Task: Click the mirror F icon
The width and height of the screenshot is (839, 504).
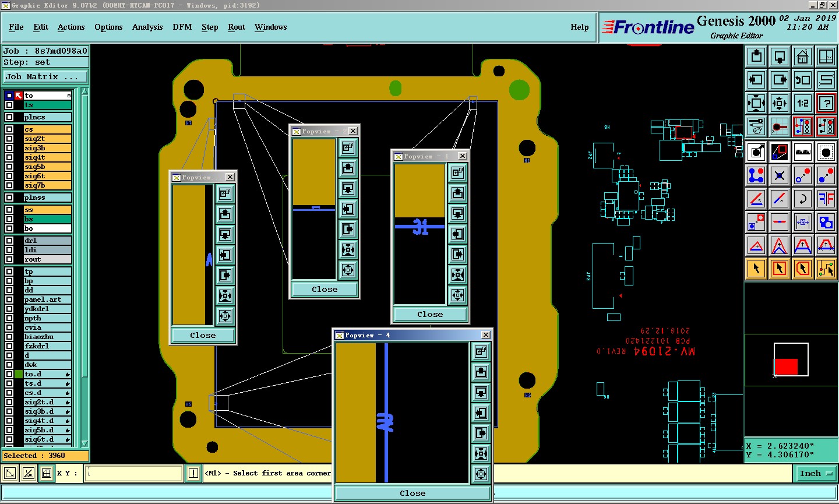Action: [x=826, y=199]
